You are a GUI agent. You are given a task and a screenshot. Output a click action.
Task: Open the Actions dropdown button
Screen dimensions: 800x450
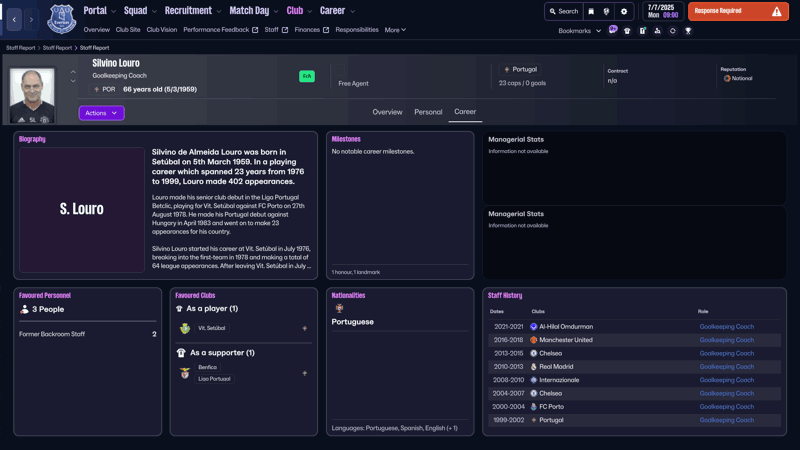click(x=102, y=113)
